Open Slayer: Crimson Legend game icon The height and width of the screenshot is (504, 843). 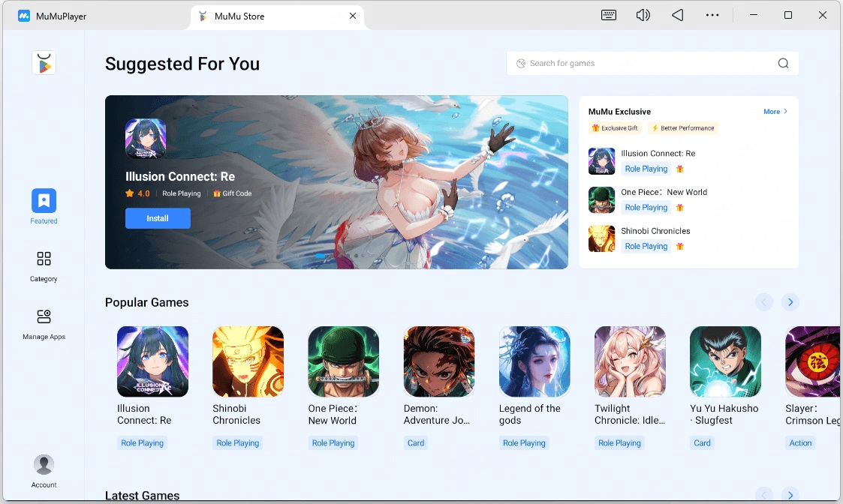click(813, 361)
